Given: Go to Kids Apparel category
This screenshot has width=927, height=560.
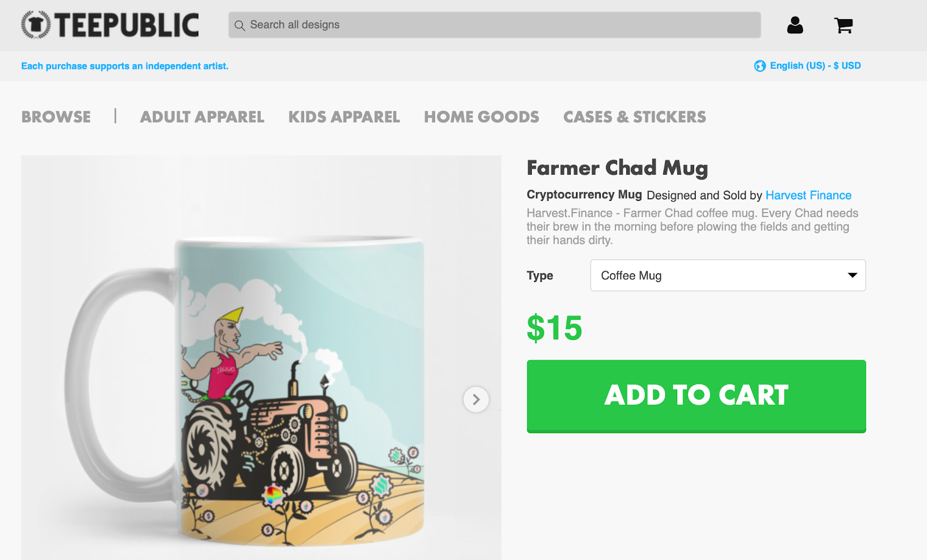Looking at the screenshot, I should pyautogui.click(x=344, y=117).
